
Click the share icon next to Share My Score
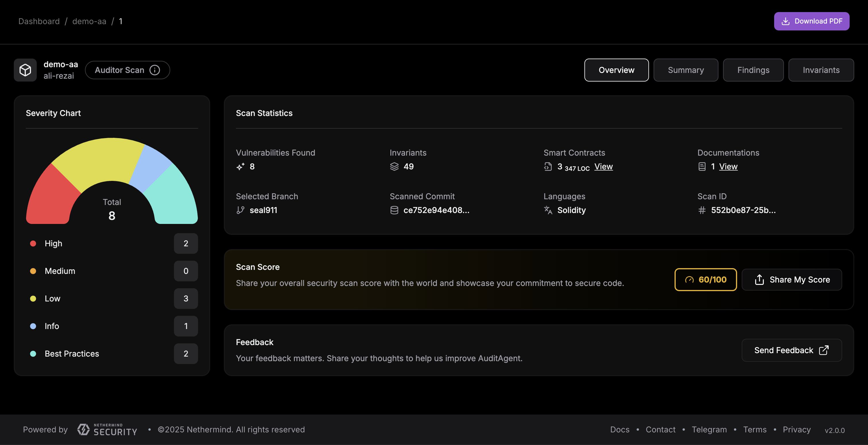click(759, 279)
